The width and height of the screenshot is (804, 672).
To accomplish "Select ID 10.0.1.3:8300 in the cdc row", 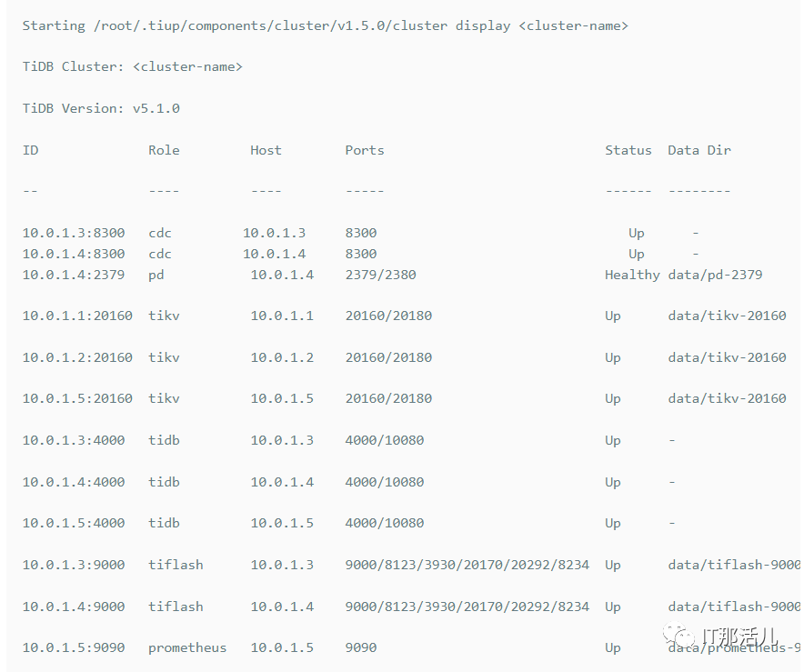I will click(74, 233).
